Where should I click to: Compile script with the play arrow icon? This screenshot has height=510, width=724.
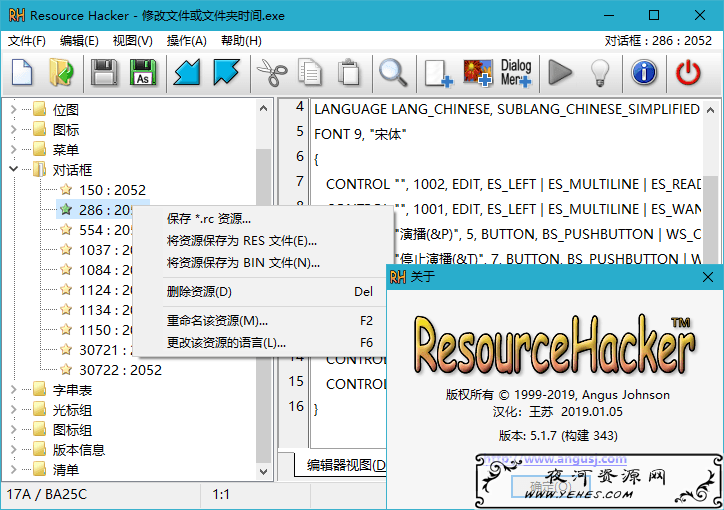pos(560,72)
